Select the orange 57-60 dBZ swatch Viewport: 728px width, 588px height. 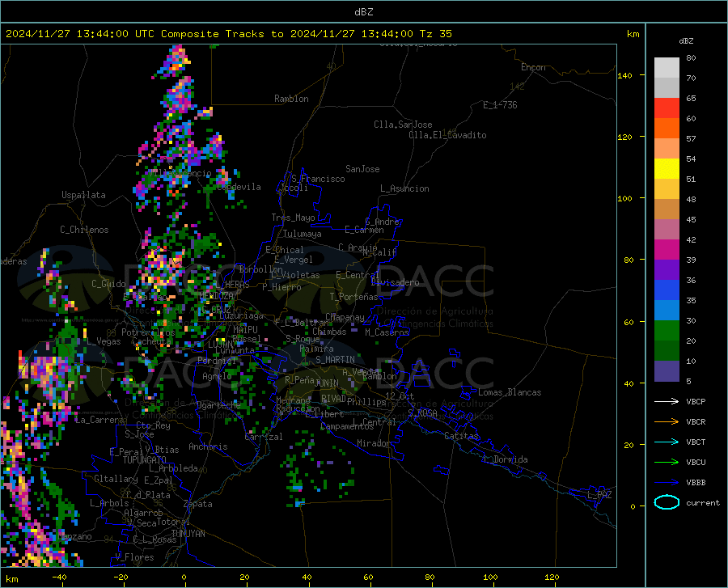[667, 129]
